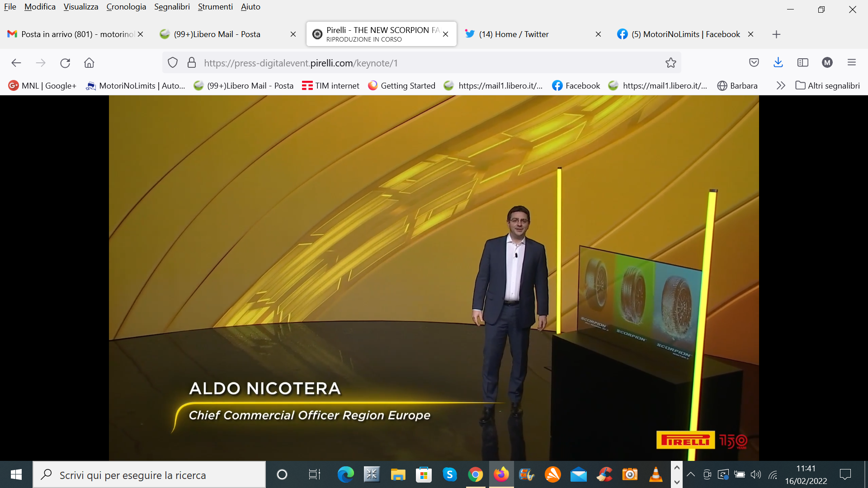Show the sidebars panel
This screenshot has height=488, width=868.
click(802, 63)
